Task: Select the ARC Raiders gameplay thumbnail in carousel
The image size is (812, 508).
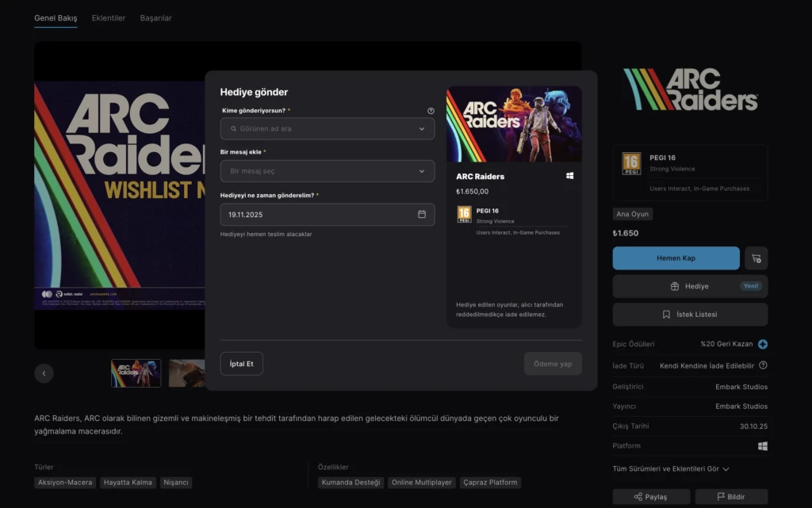Action: (135, 372)
